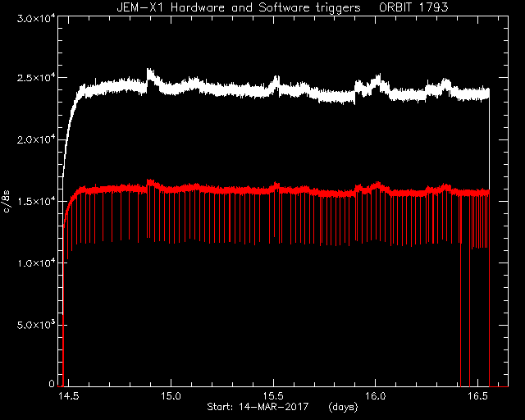The height and width of the screenshot is (420, 525).
Task: Click the plot title ORBIT 1793
Action: pyautogui.click(x=413, y=7)
